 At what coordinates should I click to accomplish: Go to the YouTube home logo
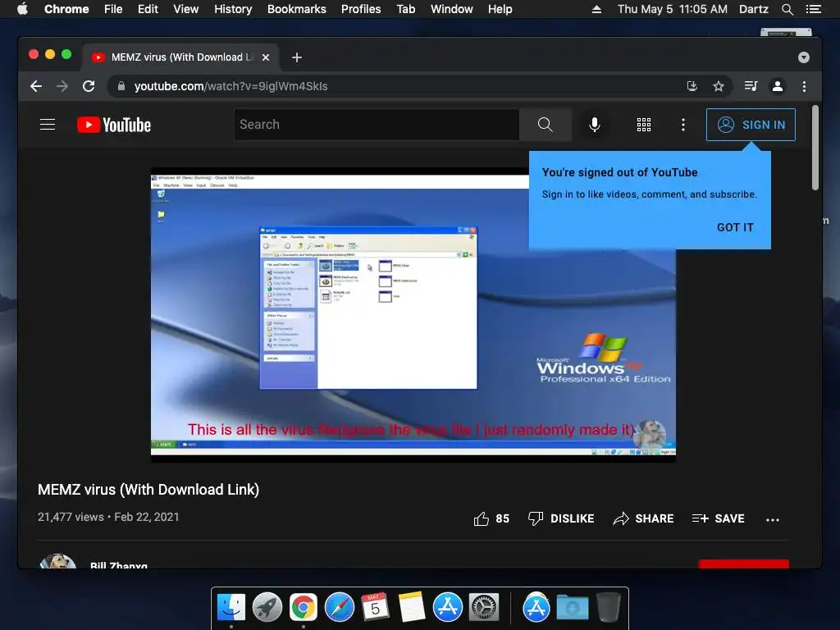(114, 125)
